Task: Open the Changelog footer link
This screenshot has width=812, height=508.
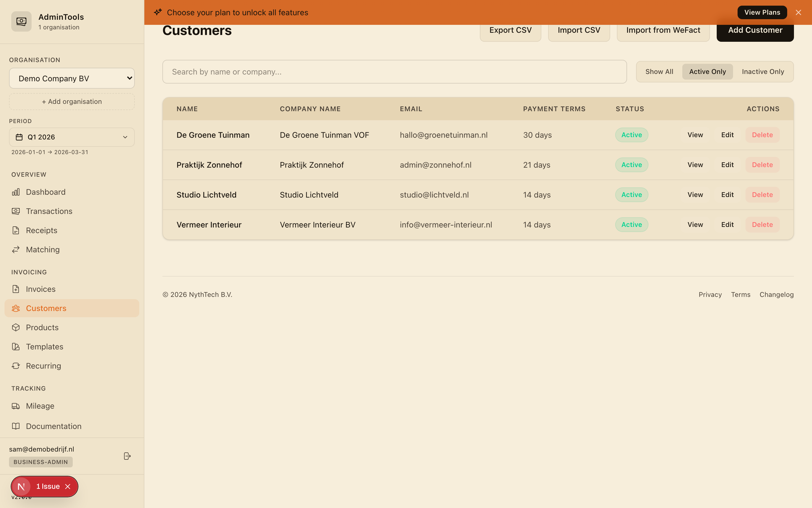Action: (776, 294)
